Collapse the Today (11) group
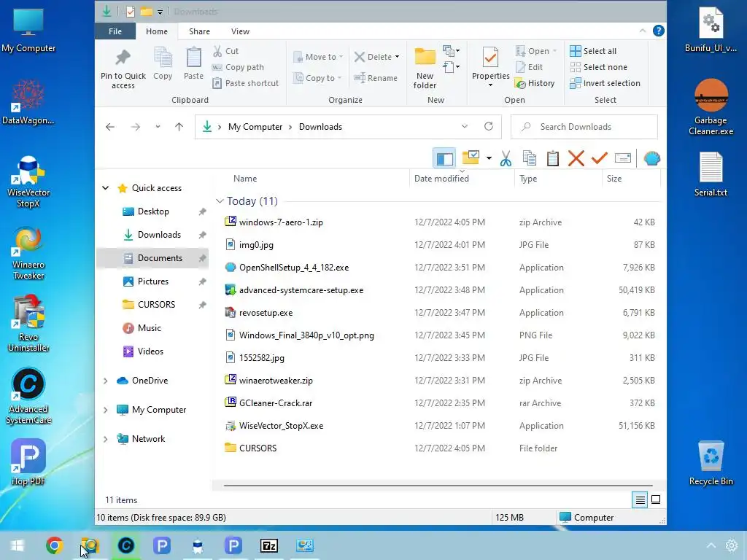The height and width of the screenshot is (560, 747). tap(220, 201)
